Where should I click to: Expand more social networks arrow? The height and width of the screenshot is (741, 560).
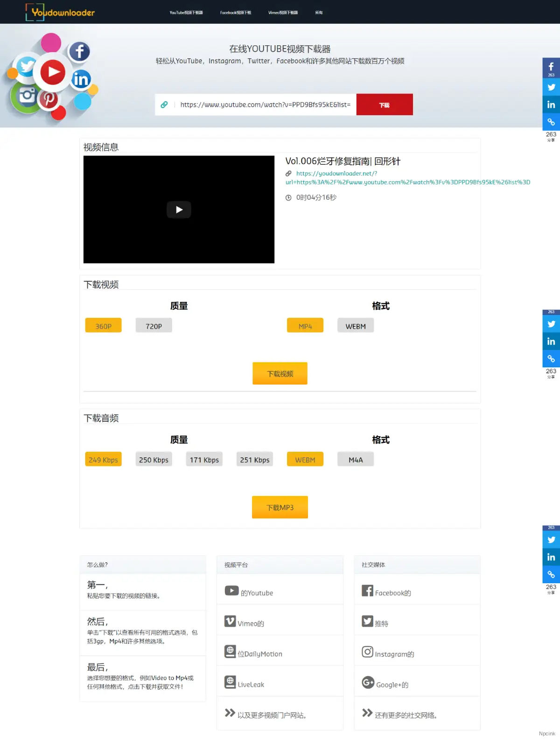click(367, 713)
